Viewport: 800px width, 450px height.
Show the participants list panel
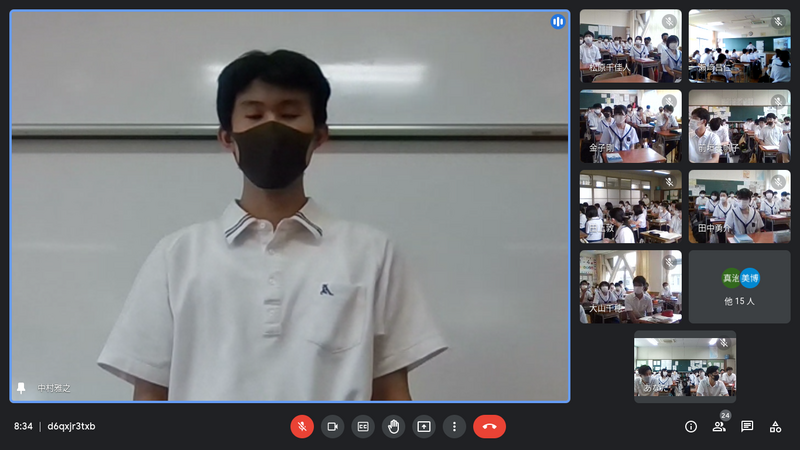coord(719,426)
